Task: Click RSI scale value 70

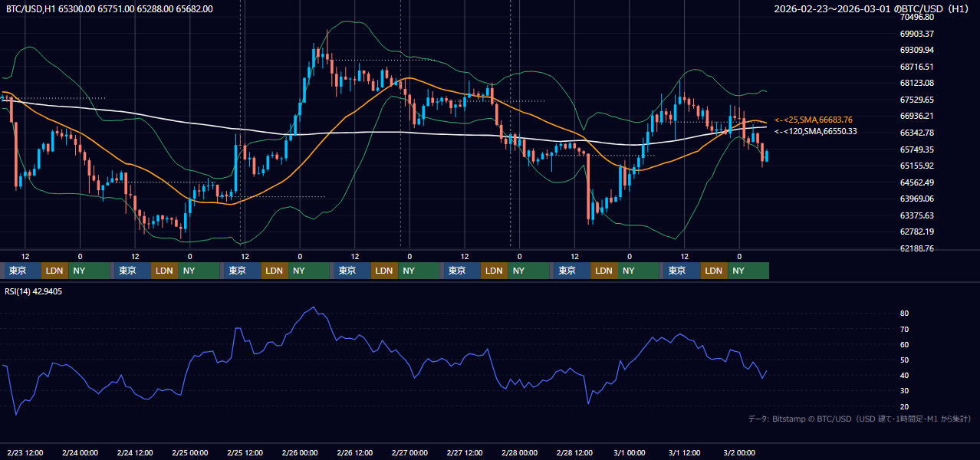Action: click(904, 329)
